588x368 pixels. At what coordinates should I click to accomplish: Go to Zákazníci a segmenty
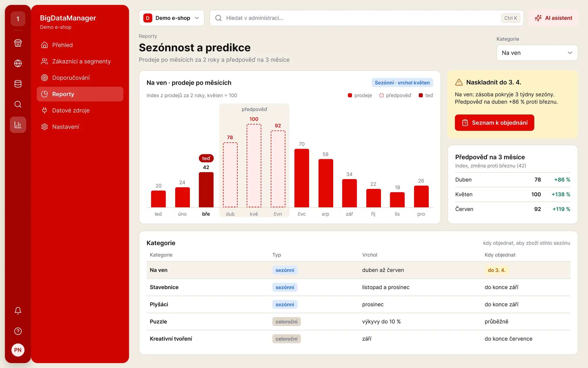[80, 61]
